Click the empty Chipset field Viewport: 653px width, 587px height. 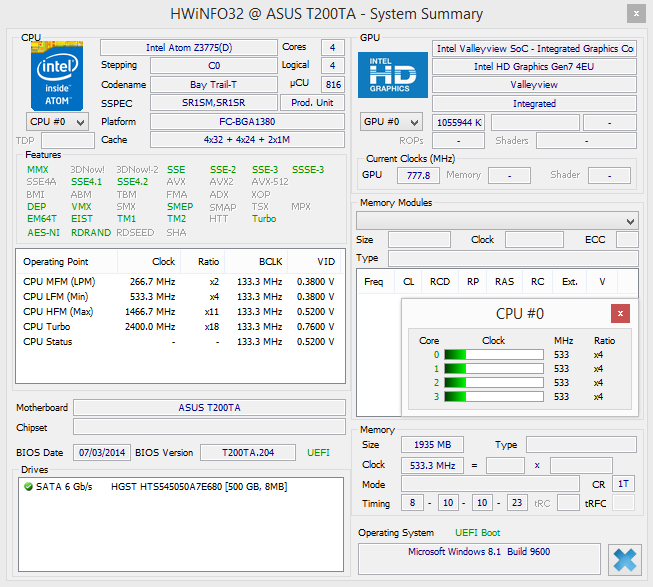(x=209, y=427)
